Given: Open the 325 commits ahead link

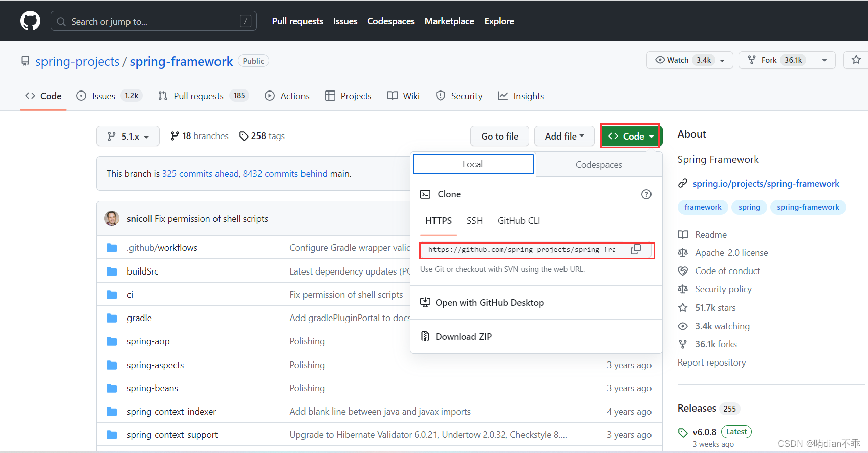Looking at the screenshot, I should pyautogui.click(x=200, y=174).
